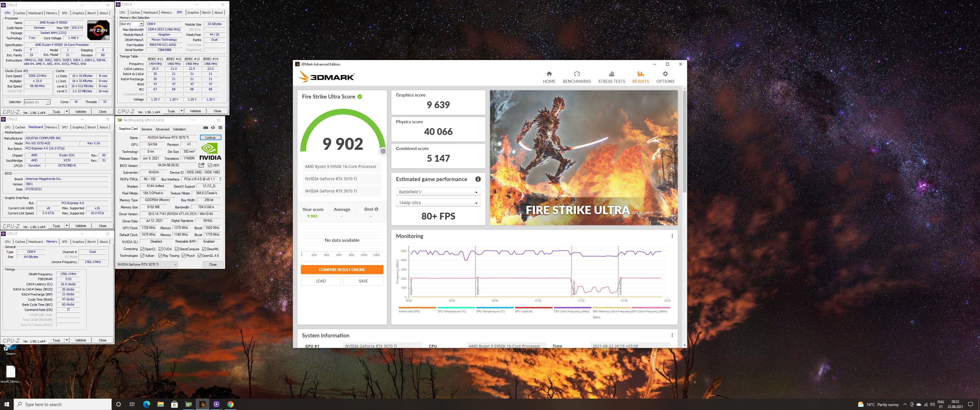
Task: Toggle the Ray Tracing checkbox in GPU-Z
Action: [160, 256]
